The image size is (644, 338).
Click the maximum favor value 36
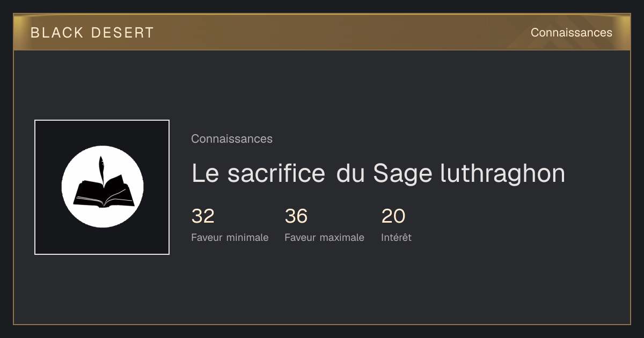pyautogui.click(x=296, y=216)
